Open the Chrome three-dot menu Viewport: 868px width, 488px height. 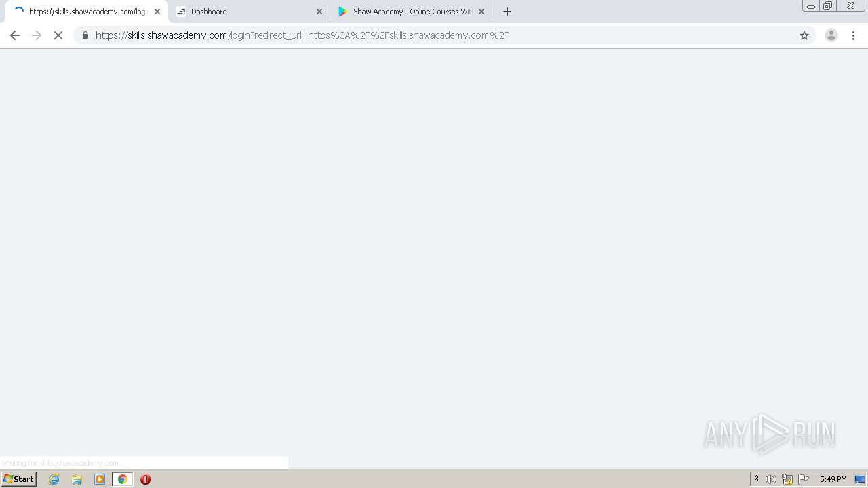(854, 35)
